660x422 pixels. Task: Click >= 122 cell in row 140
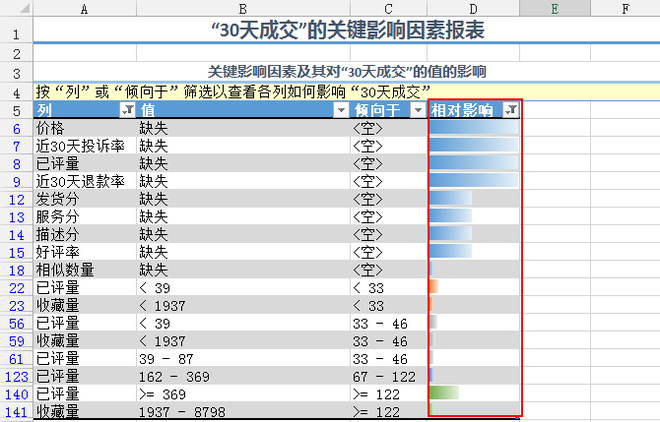[x=389, y=394]
